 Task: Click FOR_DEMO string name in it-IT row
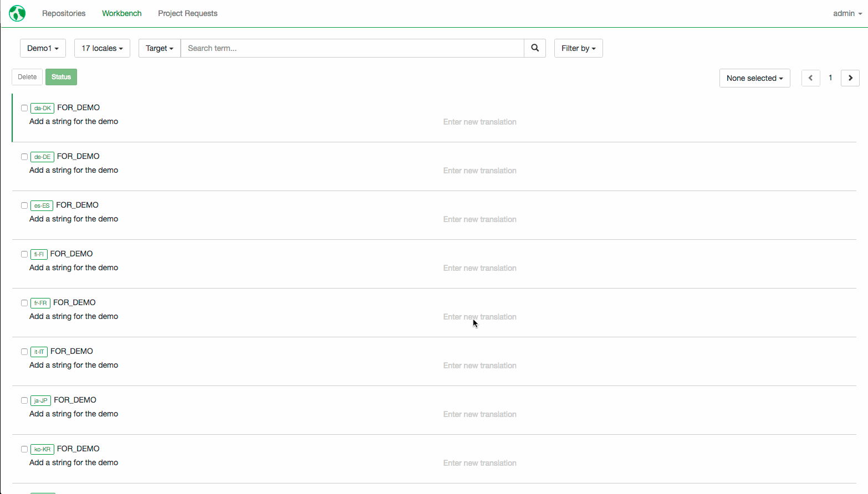[72, 351]
